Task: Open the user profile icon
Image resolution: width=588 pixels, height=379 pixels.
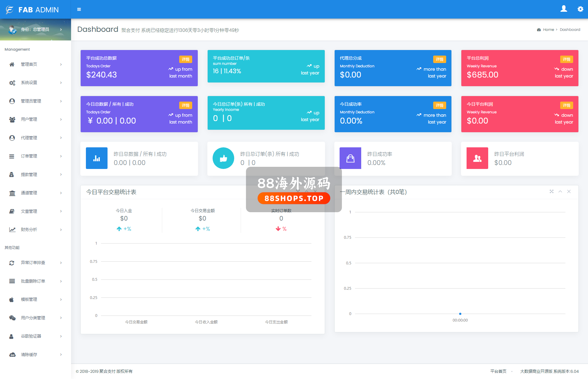Action: tap(564, 9)
